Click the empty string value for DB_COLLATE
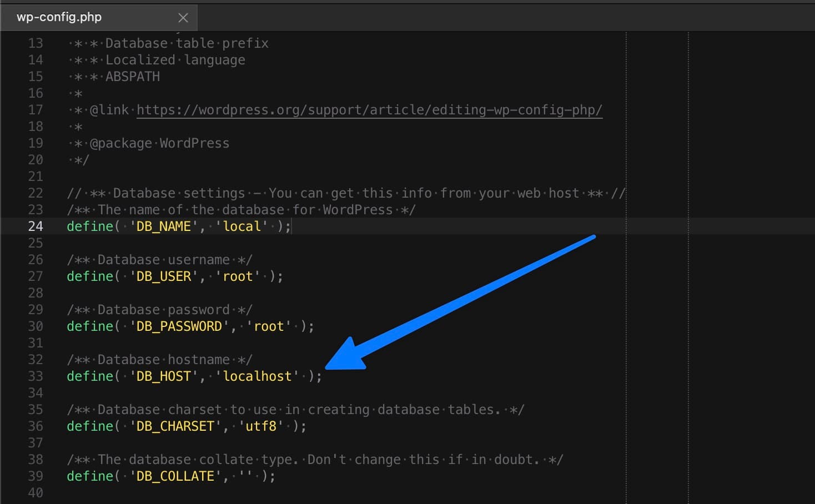The height and width of the screenshot is (504, 815). [x=245, y=476]
